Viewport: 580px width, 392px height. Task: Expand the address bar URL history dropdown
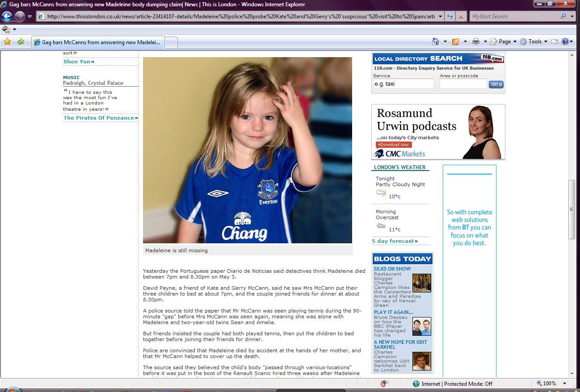coord(441,17)
